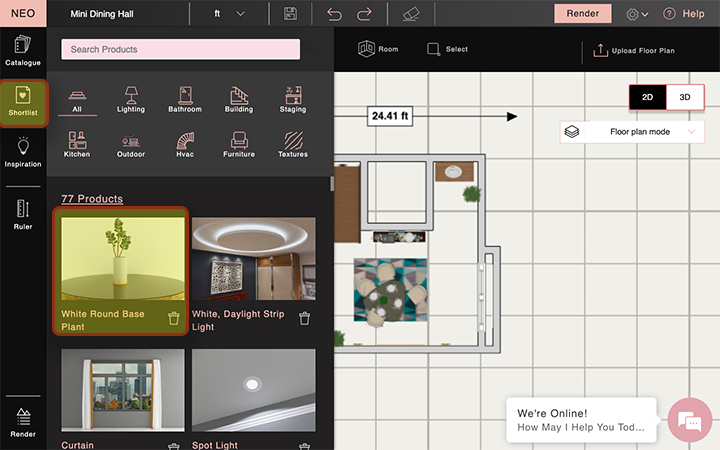
Task: Delete White Round Base Plant from shortlist
Action: (174, 318)
